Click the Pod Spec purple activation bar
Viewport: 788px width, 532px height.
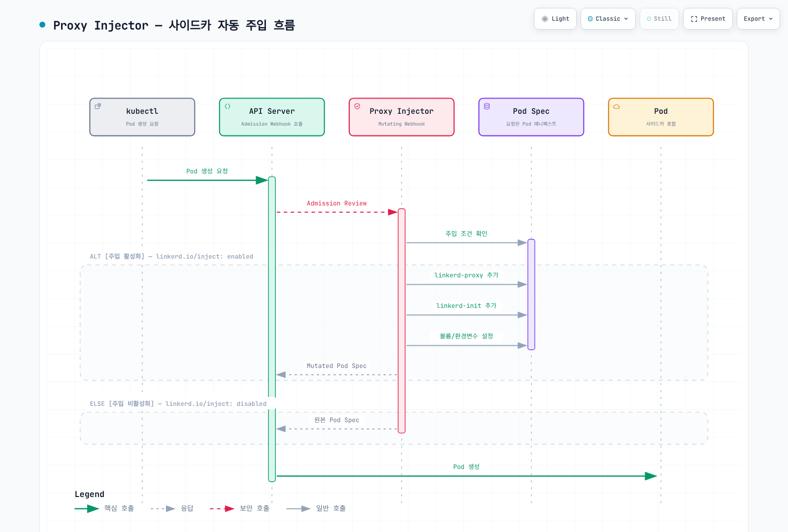tap(531, 295)
